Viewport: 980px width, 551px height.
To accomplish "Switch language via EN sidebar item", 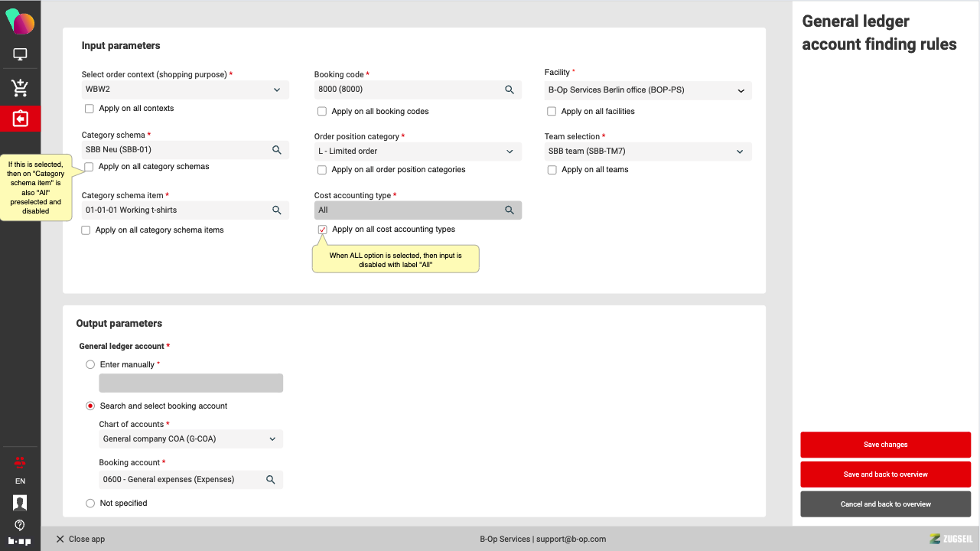I will point(20,481).
